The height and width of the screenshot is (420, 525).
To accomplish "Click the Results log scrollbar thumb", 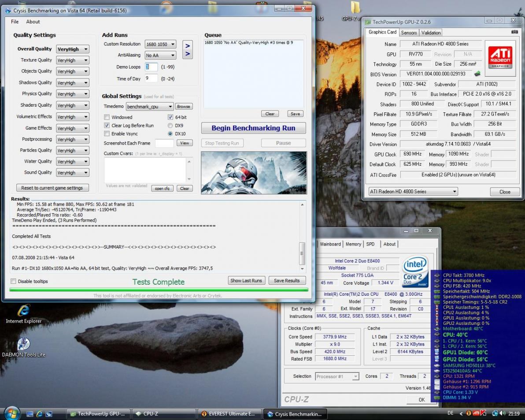I will point(302,253).
